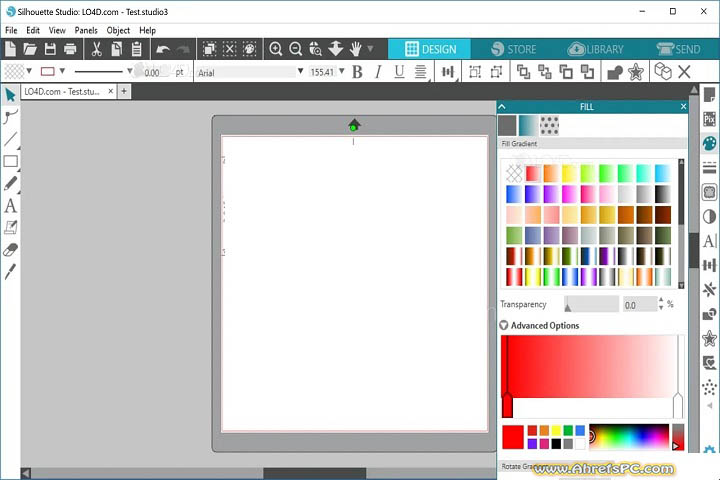Click the Weld icon in toolbar
Viewport: 720px width, 480px height.
pos(615,72)
